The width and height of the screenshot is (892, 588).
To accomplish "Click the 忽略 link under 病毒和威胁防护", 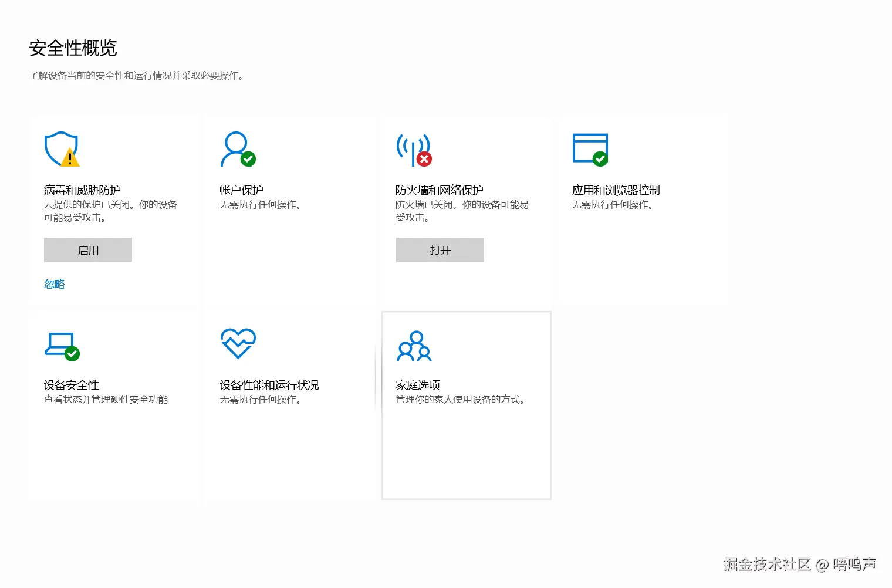I will click(x=54, y=284).
